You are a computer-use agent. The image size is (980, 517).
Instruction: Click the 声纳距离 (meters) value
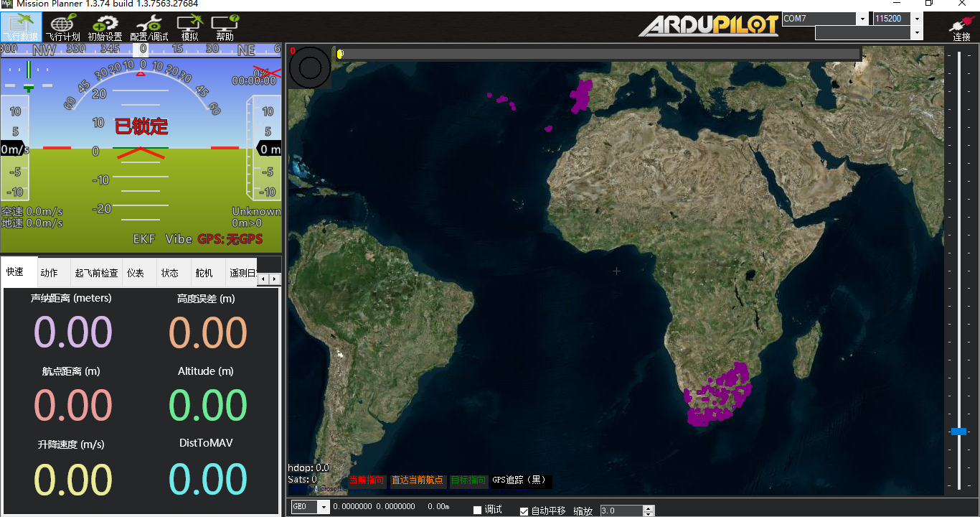tap(72, 332)
